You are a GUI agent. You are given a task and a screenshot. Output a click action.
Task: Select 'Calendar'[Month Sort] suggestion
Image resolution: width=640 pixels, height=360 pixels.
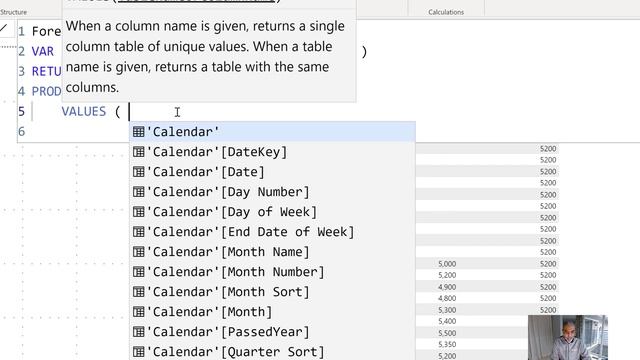tap(272, 292)
